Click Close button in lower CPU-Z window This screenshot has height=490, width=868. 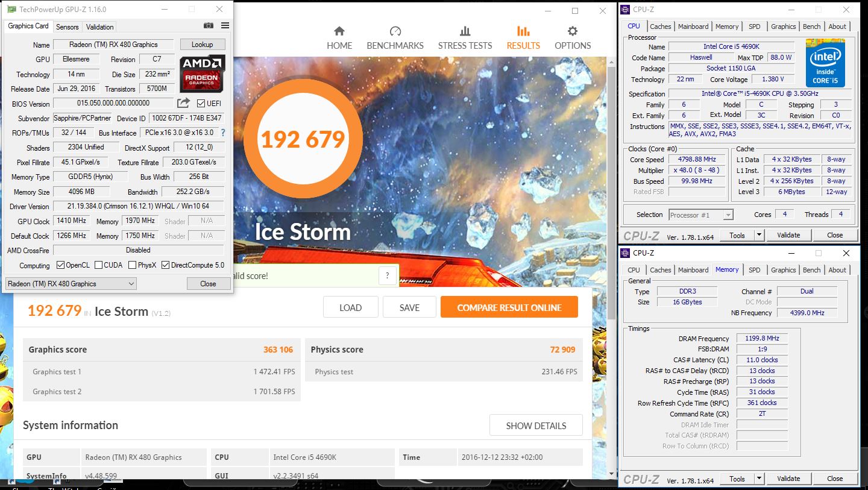coord(835,479)
